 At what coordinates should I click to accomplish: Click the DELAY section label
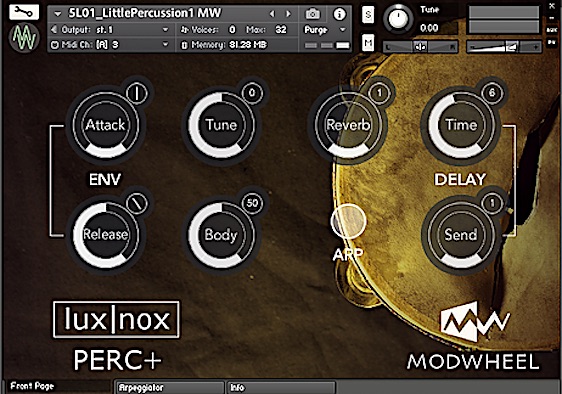(460, 179)
